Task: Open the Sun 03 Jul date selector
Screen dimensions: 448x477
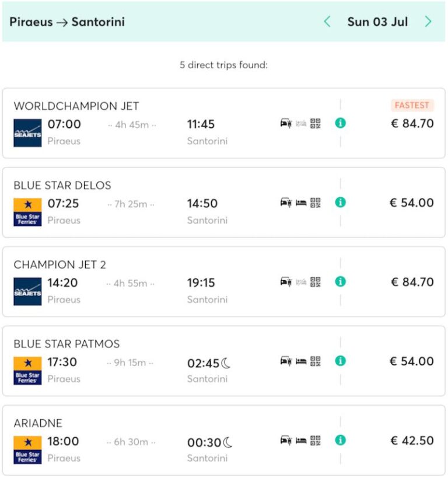Action: point(378,21)
